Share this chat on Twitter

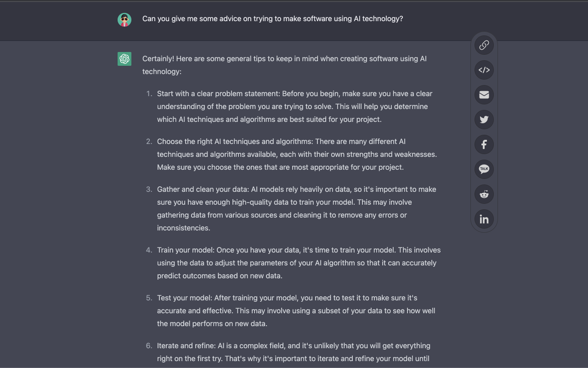pos(484,120)
